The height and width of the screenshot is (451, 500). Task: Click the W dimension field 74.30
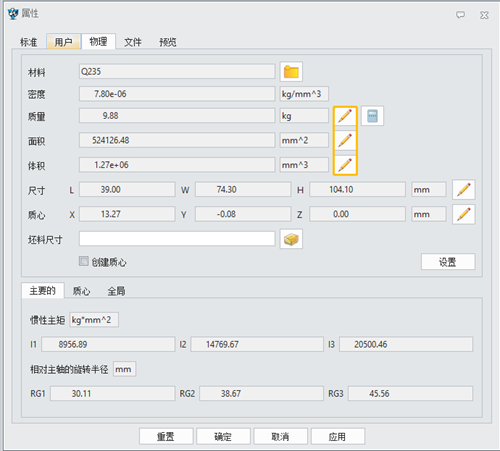click(243, 189)
